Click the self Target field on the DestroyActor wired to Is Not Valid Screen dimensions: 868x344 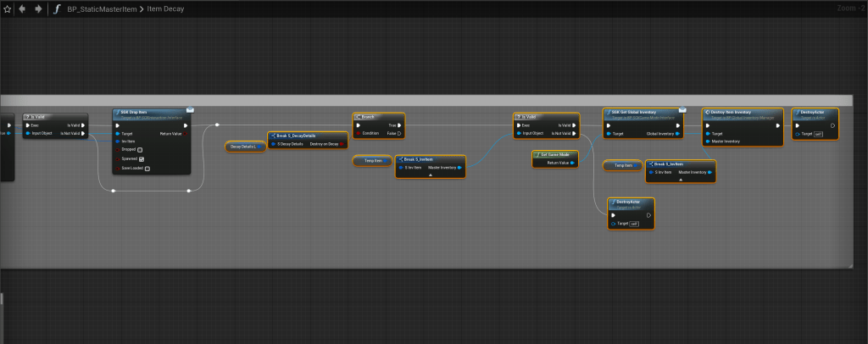(x=634, y=224)
